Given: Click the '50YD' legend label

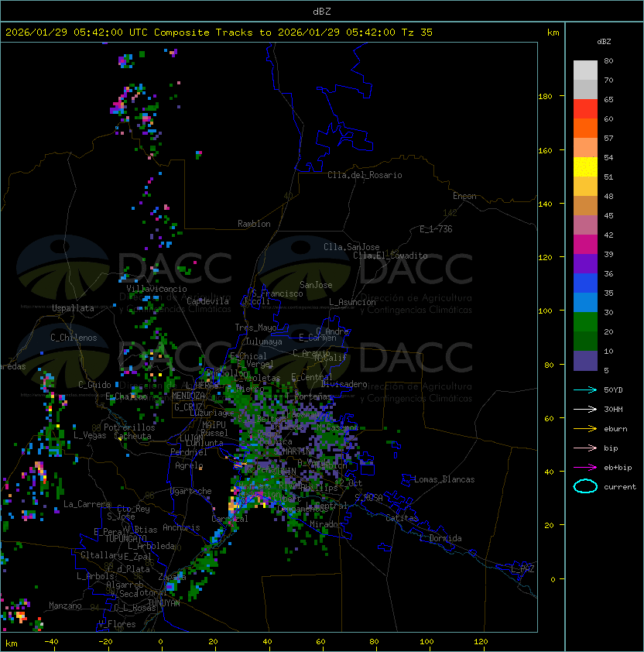Looking at the screenshot, I should (613, 390).
